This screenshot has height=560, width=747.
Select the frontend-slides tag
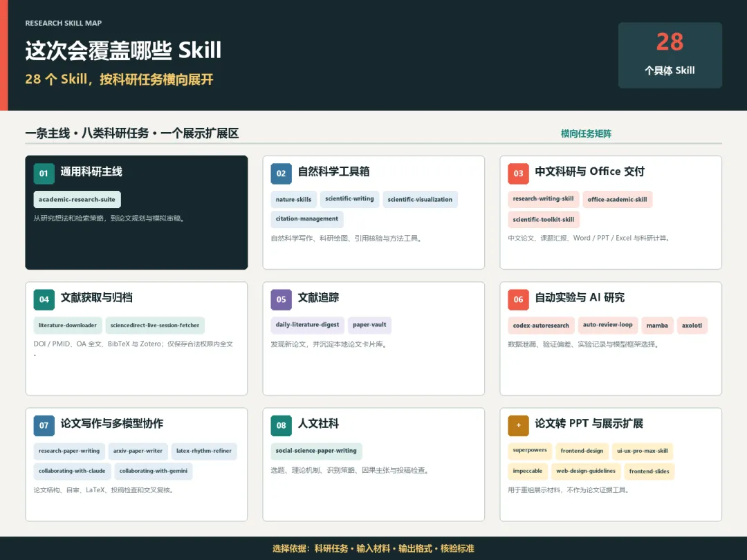coord(649,471)
